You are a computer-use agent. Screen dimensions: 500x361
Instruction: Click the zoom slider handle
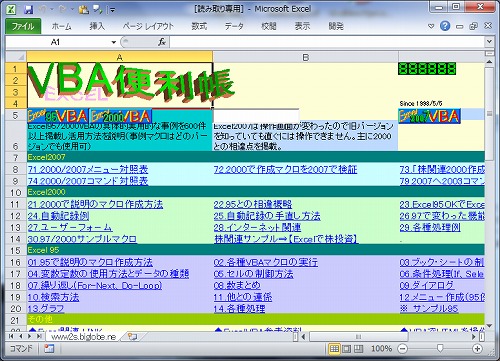[x=440, y=349]
